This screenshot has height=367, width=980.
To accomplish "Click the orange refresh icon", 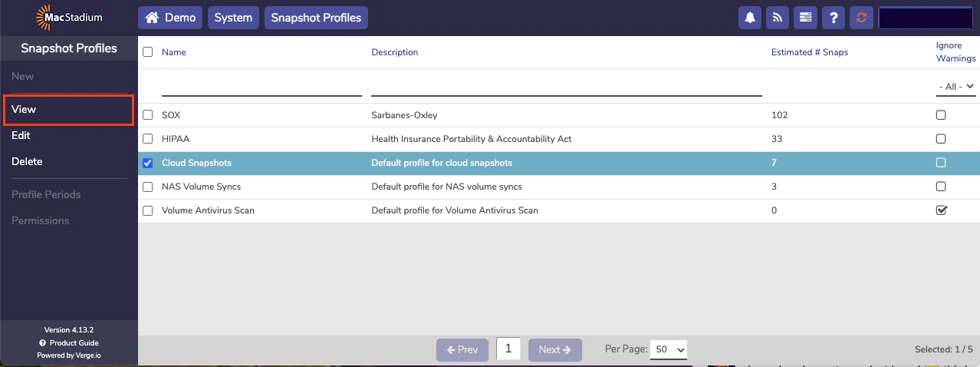I will 861,18.
